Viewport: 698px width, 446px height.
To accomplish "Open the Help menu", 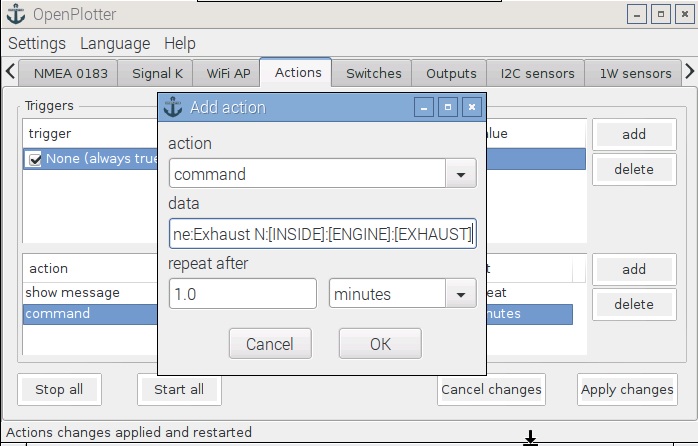I will click(179, 44).
